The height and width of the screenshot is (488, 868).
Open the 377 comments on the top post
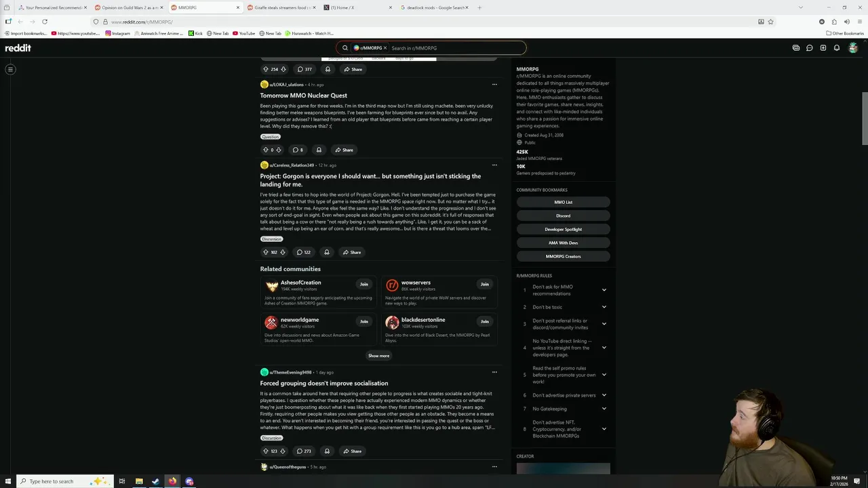click(304, 69)
